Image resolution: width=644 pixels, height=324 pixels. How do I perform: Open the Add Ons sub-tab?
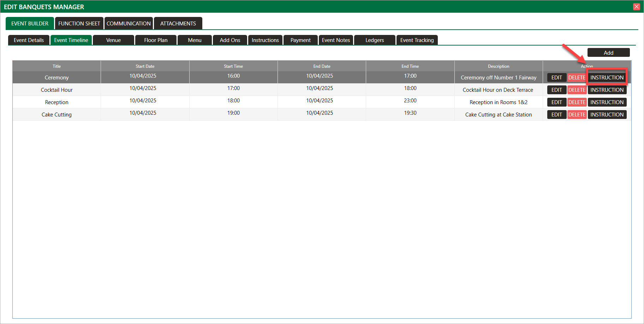tap(230, 40)
